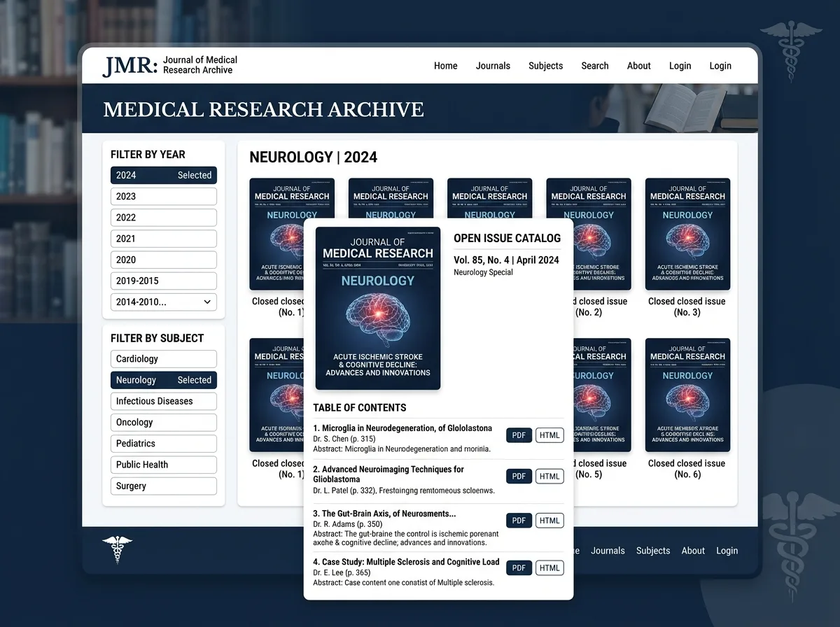Filter by year 2023
This screenshot has width=840, height=627.
tap(164, 197)
